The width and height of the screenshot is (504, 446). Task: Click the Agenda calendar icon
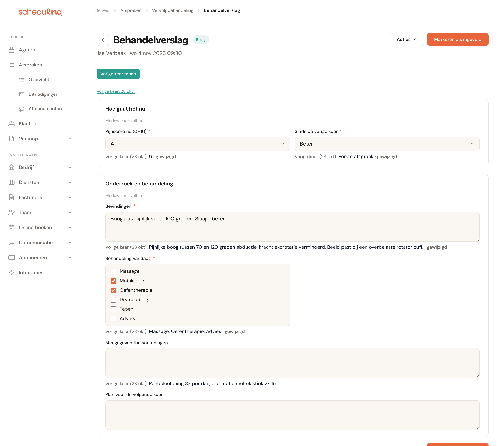pyautogui.click(x=12, y=50)
